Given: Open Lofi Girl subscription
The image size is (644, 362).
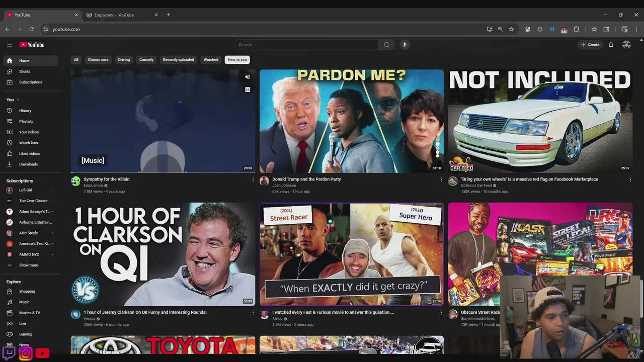Looking at the screenshot, I should 31,190.
